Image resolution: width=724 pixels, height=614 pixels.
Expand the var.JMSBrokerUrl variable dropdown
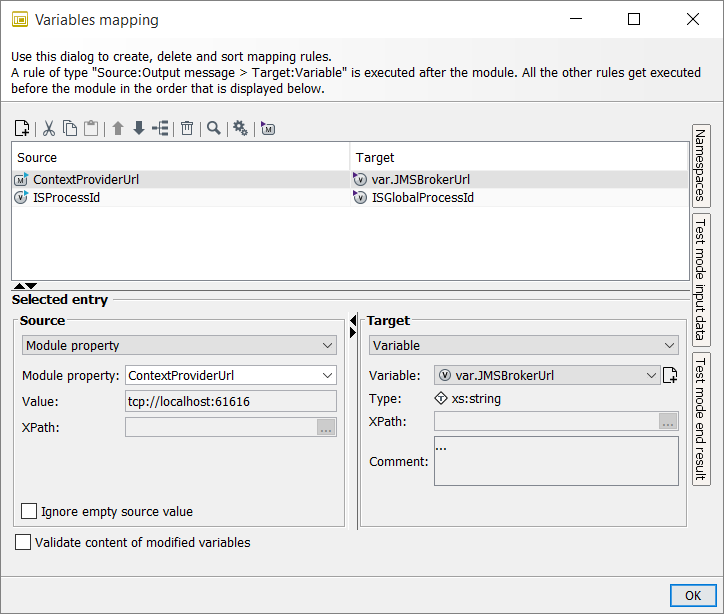(x=546, y=376)
